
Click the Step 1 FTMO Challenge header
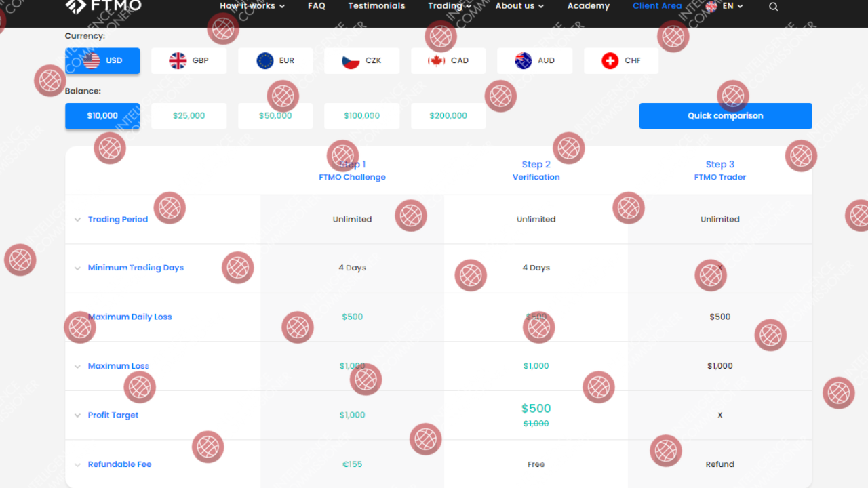click(x=352, y=171)
